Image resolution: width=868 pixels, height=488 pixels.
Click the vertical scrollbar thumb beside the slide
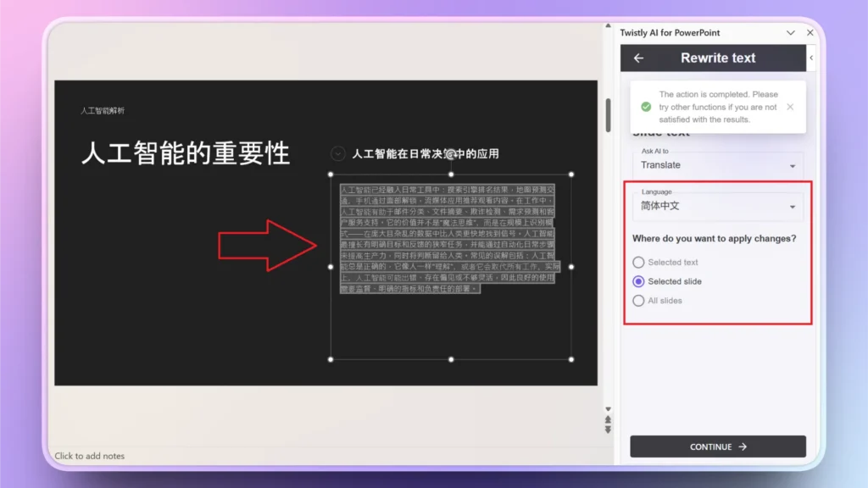[x=608, y=114]
